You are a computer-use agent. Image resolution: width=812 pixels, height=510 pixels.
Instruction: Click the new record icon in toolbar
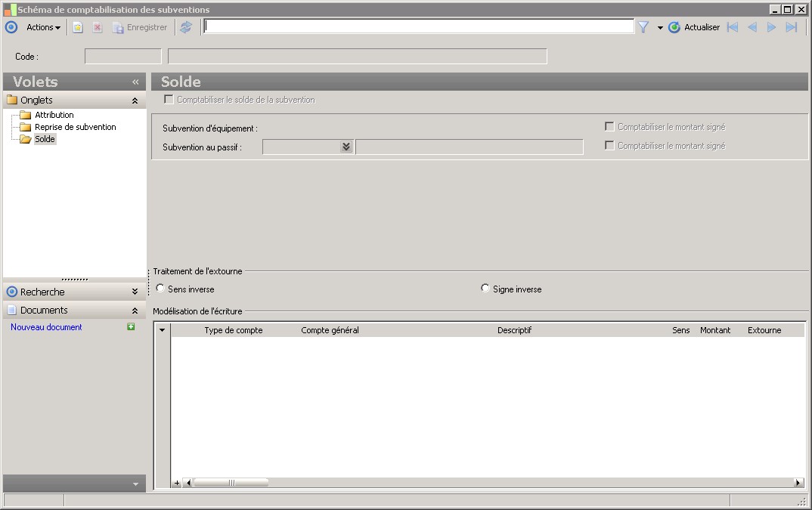point(78,27)
